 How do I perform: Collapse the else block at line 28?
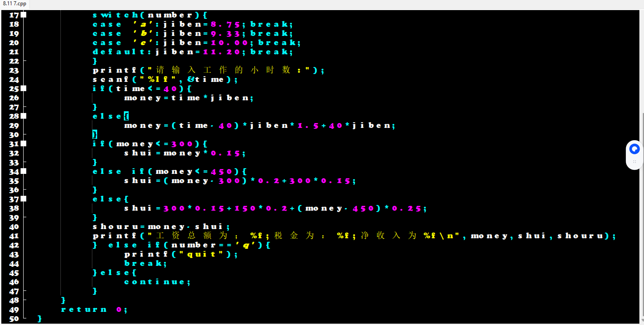(x=23, y=116)
